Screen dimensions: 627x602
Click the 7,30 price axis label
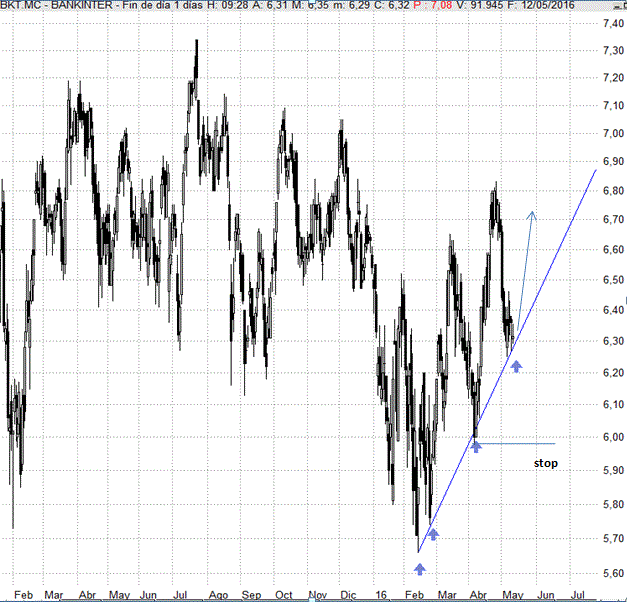tap(613, 50)
